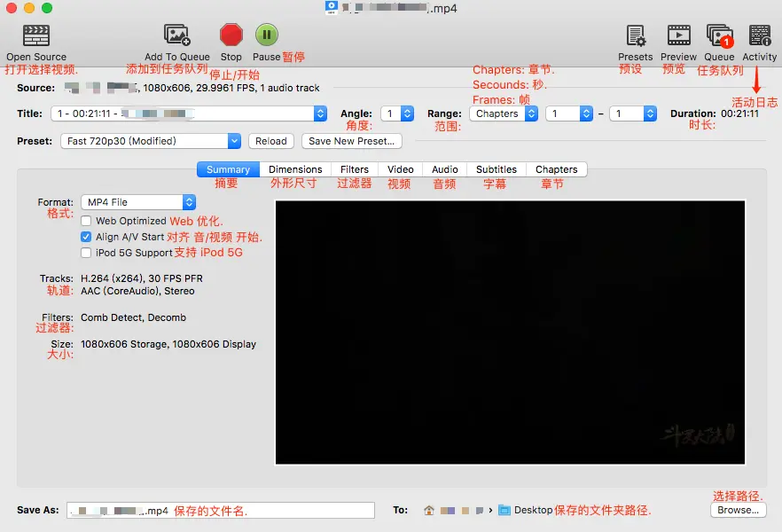782x532 pixels.
Task: Click the file icon in window title
Action: (x=332, y=7)
